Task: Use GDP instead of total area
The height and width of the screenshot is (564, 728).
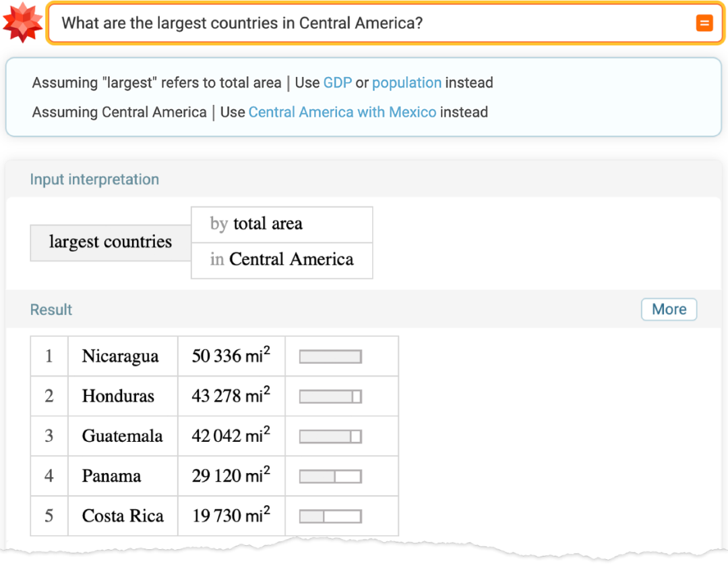Action: coord(338,83)
